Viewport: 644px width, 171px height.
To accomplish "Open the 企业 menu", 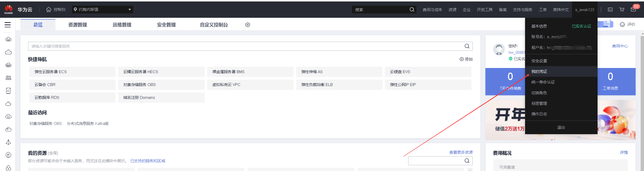I will (466, 10).
